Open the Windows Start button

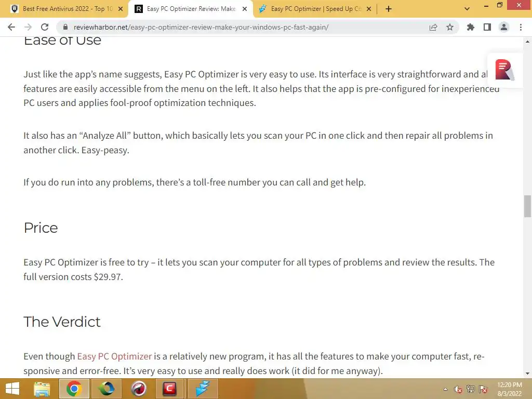point(12,389)
